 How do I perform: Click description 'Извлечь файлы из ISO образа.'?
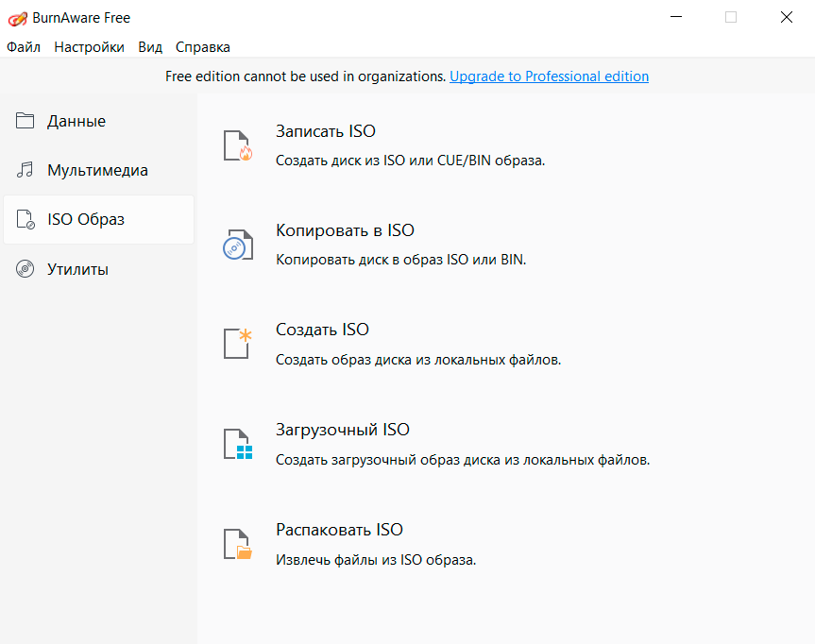click(376, 560)
